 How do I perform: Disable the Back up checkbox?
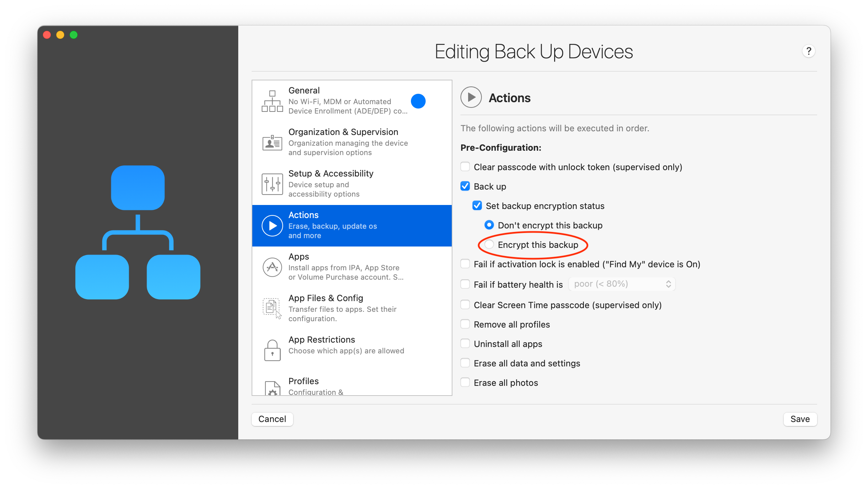(x=465, y=186)
